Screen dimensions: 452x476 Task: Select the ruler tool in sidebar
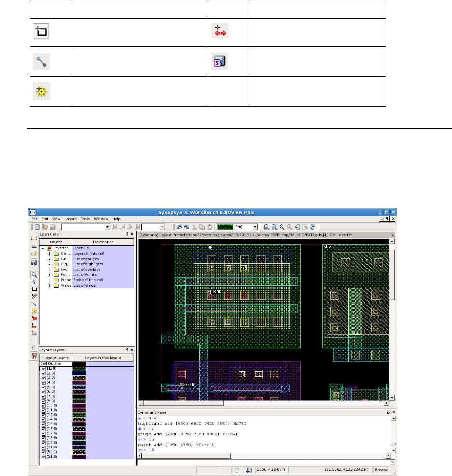pyautogui.click(x=34, y=296)
